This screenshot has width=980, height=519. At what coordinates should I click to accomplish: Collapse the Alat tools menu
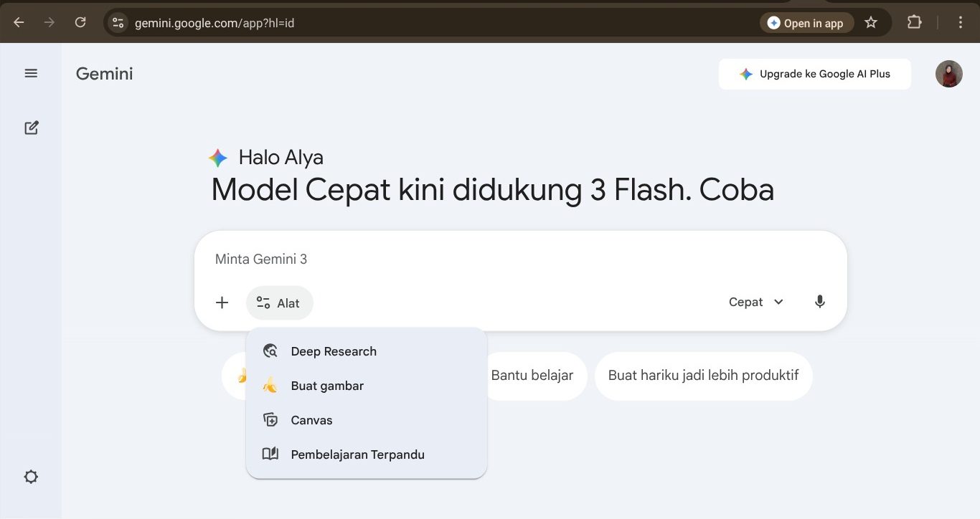coord(279,303)
